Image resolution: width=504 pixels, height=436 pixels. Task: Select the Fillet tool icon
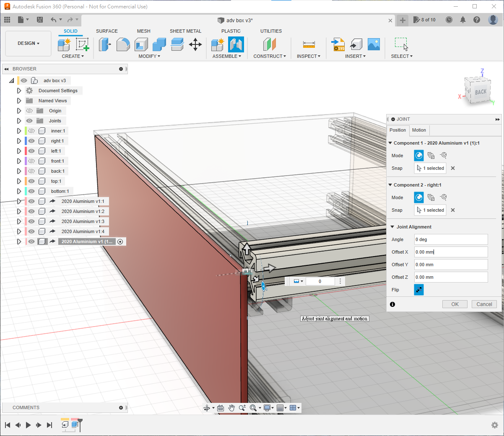click(123, 44)
